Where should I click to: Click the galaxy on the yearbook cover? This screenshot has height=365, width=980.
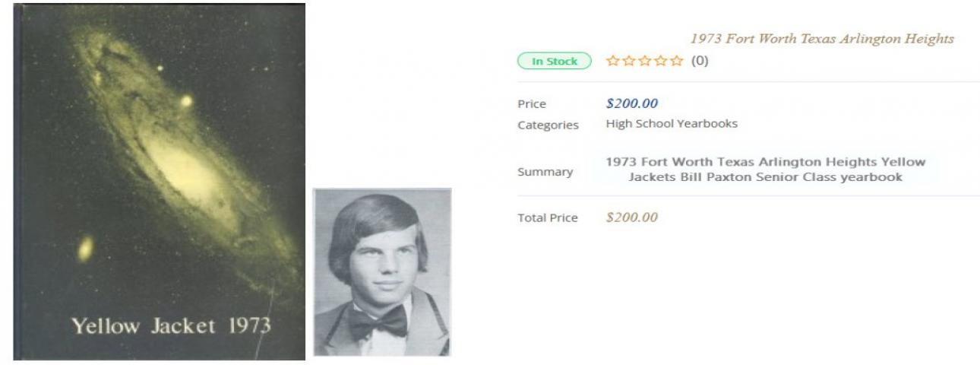pyautogui.click(x=182, y=160)
